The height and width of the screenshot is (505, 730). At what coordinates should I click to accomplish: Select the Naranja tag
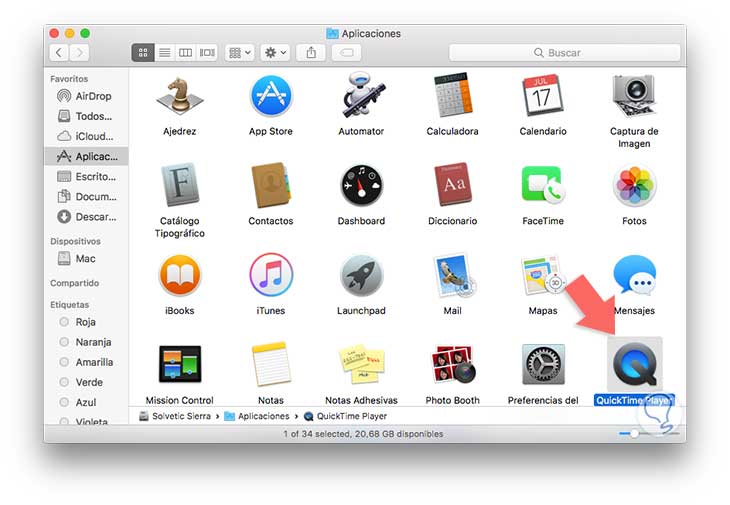(x=86, y=342)
